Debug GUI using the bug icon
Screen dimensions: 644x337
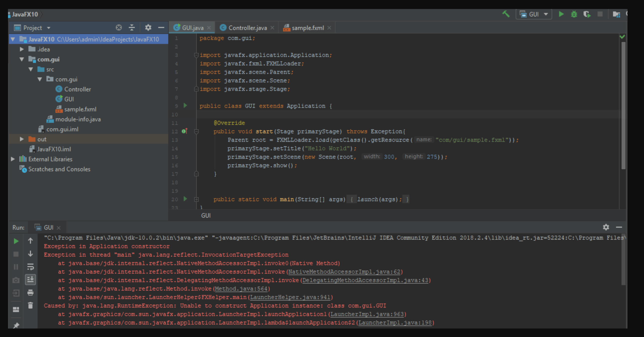point(574,14)
